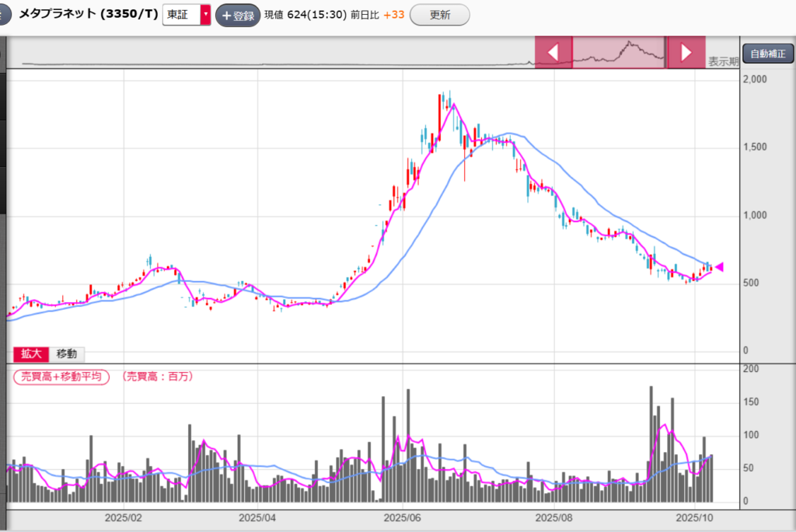
Task: Click the left arrow on range selector
Action: 553,52
